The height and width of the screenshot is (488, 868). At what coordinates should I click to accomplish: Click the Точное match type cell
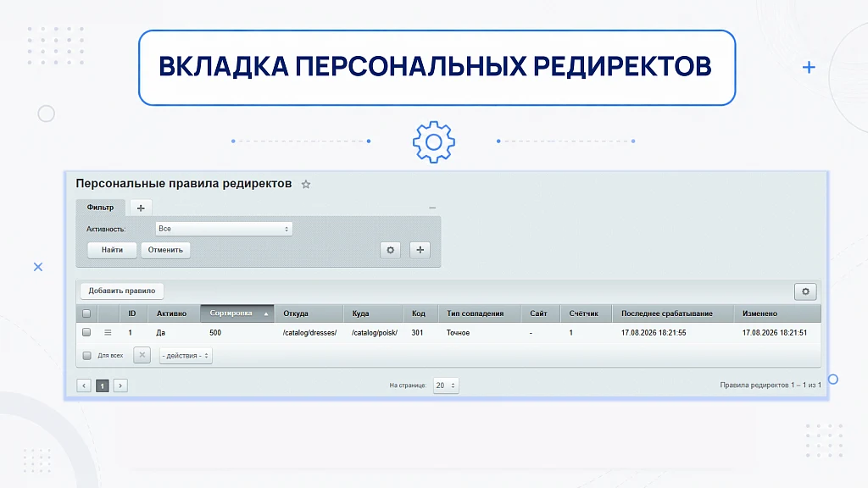[458, 333]
